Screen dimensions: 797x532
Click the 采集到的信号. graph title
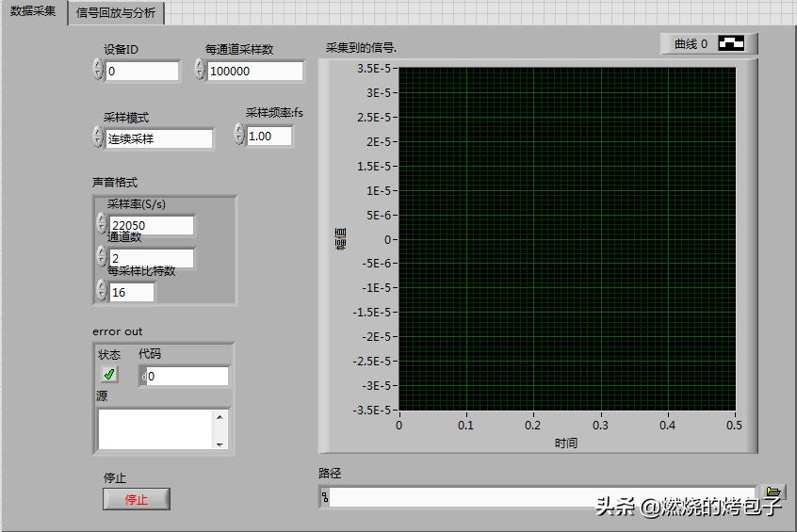[361, 48]
